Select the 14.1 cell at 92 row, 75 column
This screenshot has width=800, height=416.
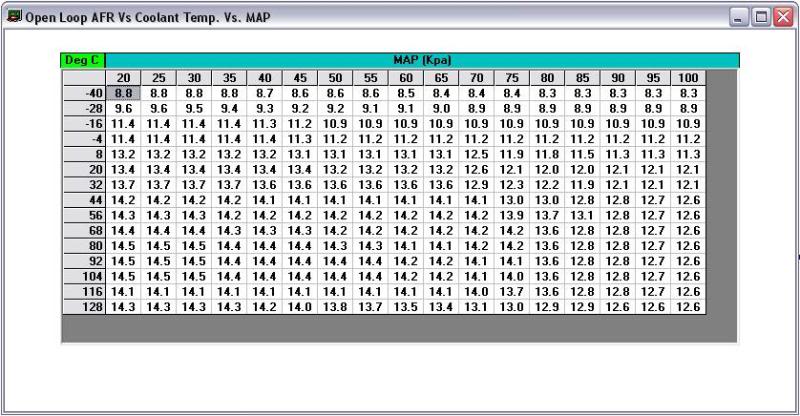pos(512,261)
